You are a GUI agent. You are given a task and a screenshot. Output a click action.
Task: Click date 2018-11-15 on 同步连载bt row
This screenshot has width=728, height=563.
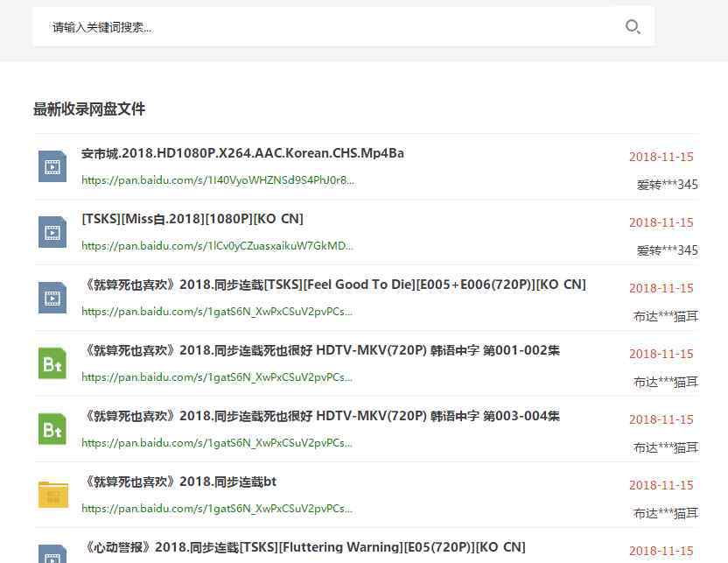661,485
